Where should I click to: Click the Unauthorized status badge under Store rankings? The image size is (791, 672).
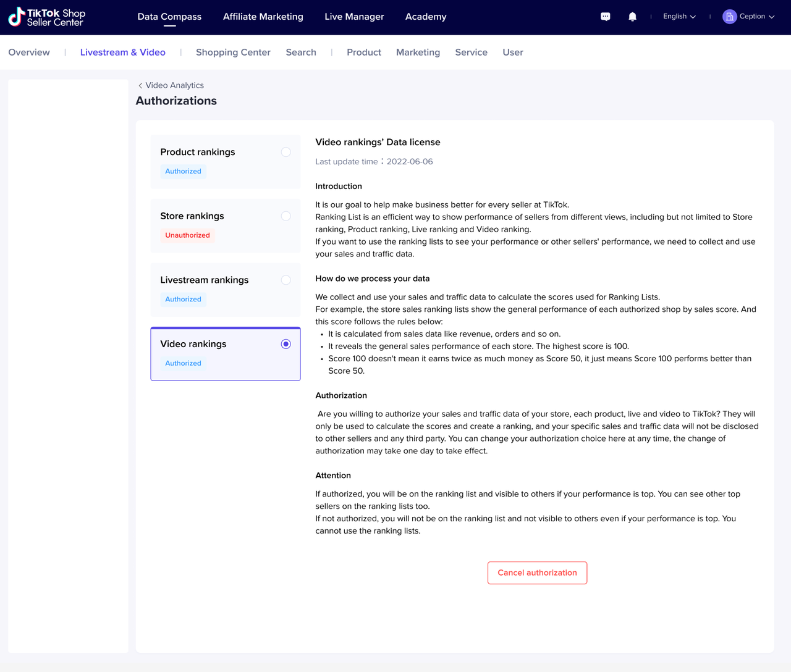(x=187, y=235)
